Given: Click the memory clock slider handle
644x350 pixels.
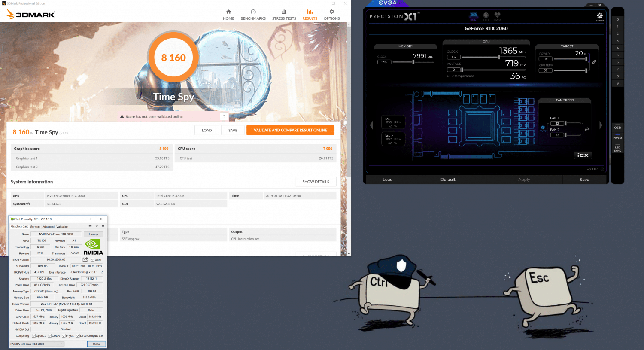Looking at the screenshot, I should 413,62.
